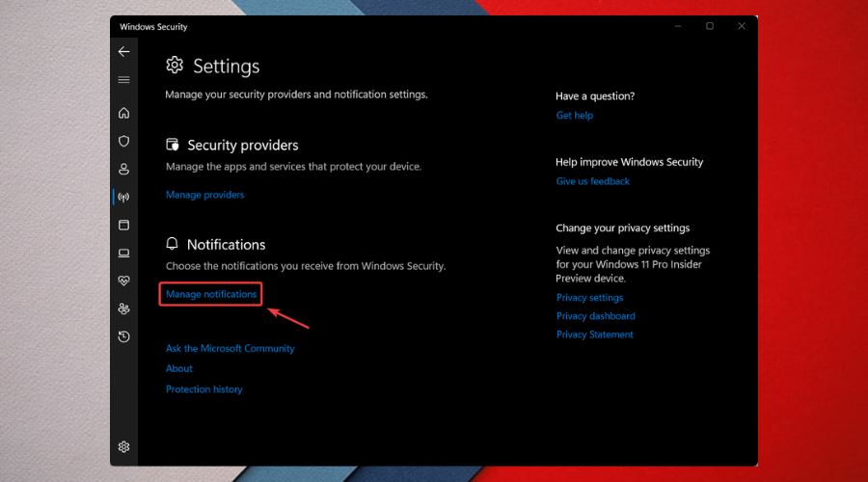Open the hamburger navigation menu
Viewport: 868px width, 482px height.
tap(123, 80)
